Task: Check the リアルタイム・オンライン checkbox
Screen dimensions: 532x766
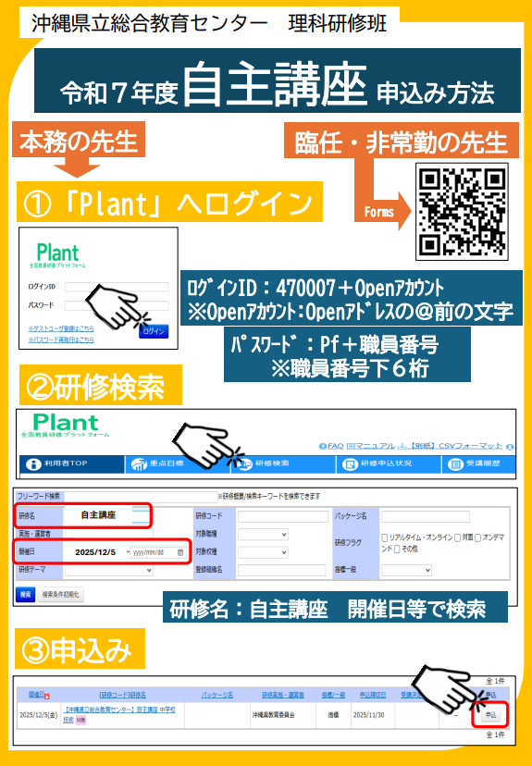Action: 385,537
